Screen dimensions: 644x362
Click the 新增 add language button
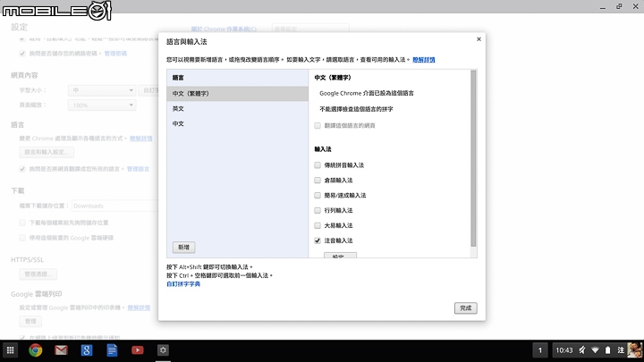pos(183,247)
